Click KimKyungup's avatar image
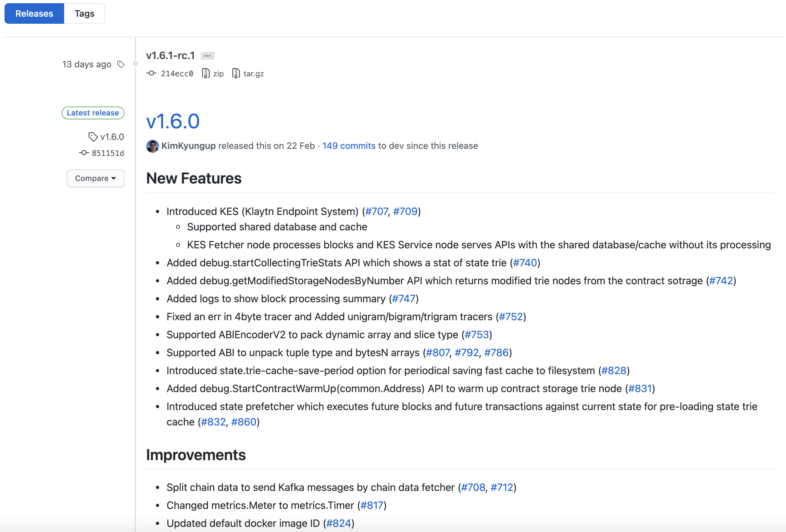This screenshot has height=532, width=786. (x=152, y=146)
